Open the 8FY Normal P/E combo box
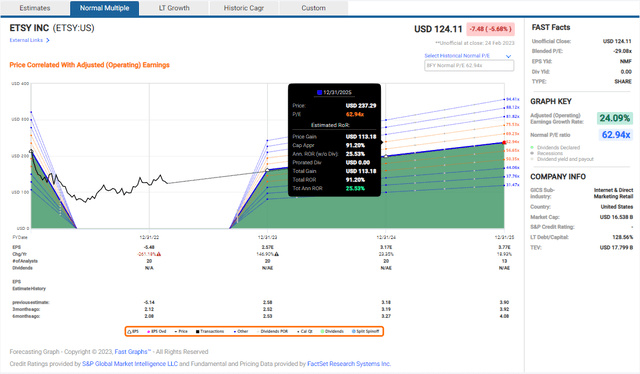This screenshot has width=640, height=374. pos(469,65)
